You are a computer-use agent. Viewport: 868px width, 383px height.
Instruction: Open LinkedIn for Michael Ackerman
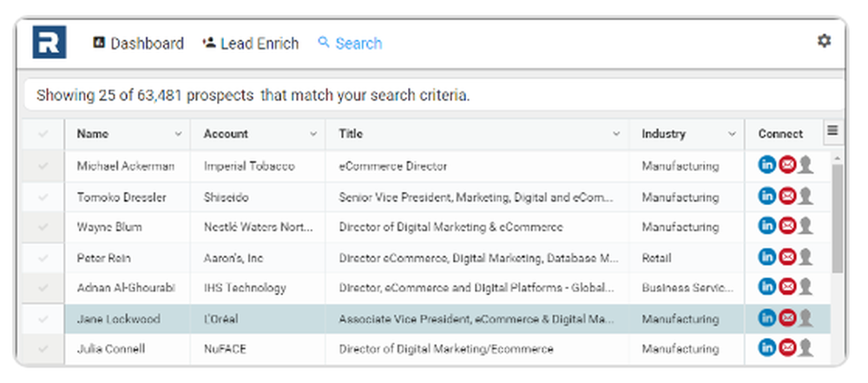coord(766,165)
